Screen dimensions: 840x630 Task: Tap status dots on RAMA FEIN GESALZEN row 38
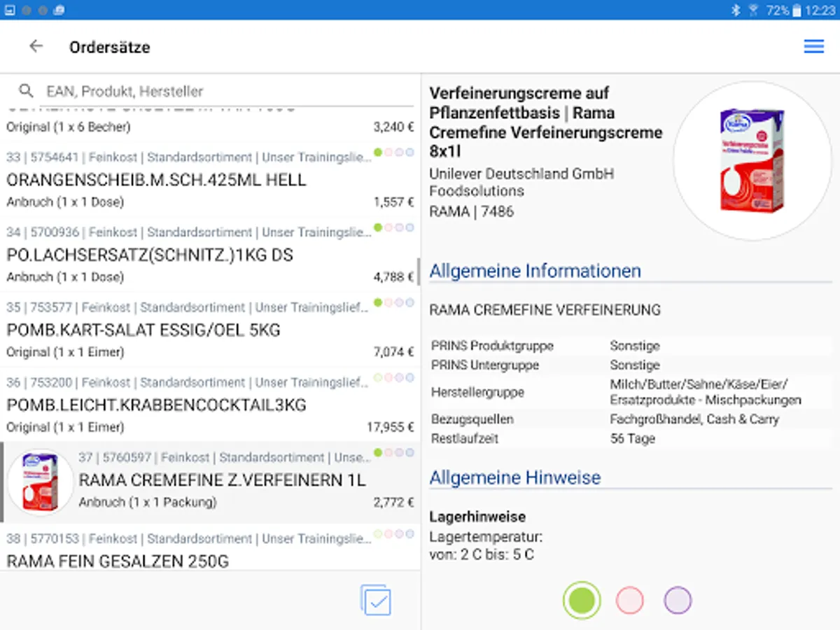[x=394, y=533]
